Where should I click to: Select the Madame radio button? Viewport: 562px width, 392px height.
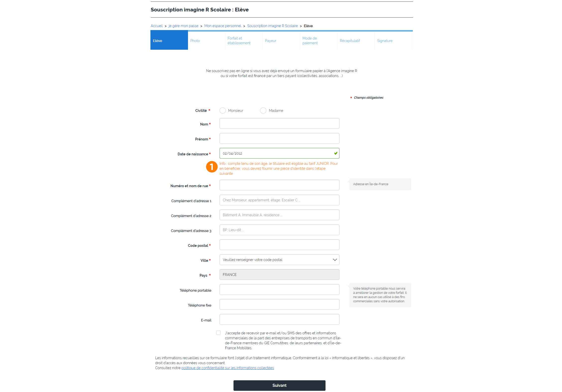point(263,110)
